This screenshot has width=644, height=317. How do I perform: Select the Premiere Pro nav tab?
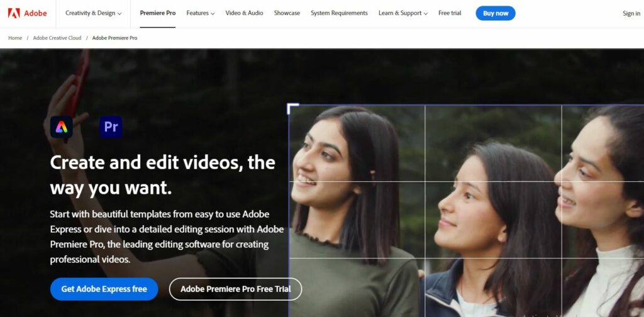tap(158, 13)
